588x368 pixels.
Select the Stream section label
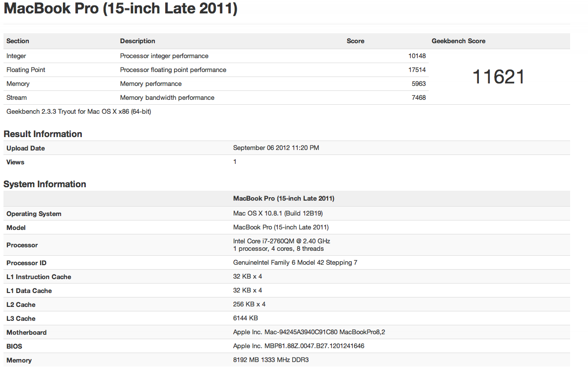click(x=16, y=98)
